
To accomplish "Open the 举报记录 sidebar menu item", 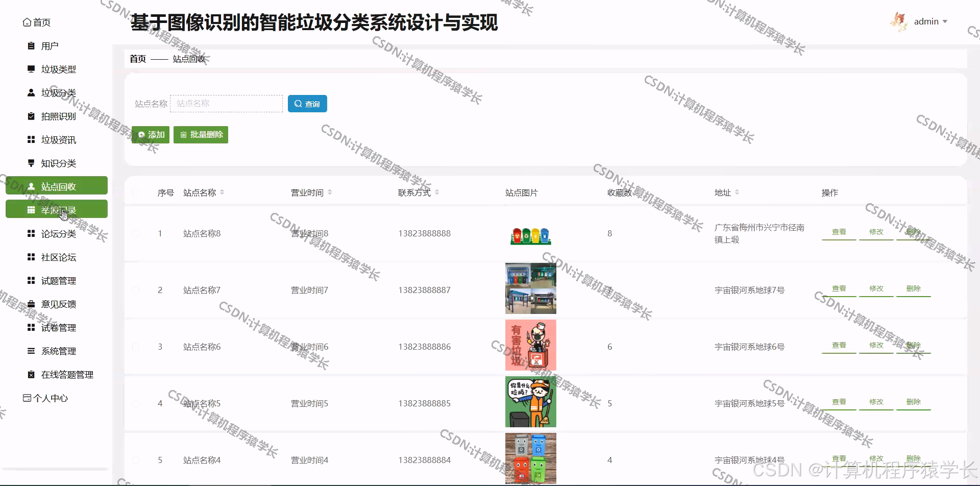I will [x=57, y=209].
